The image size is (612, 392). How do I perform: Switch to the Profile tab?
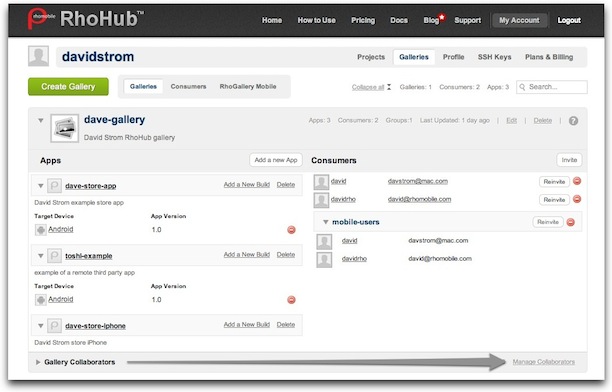tap(453, 57)
